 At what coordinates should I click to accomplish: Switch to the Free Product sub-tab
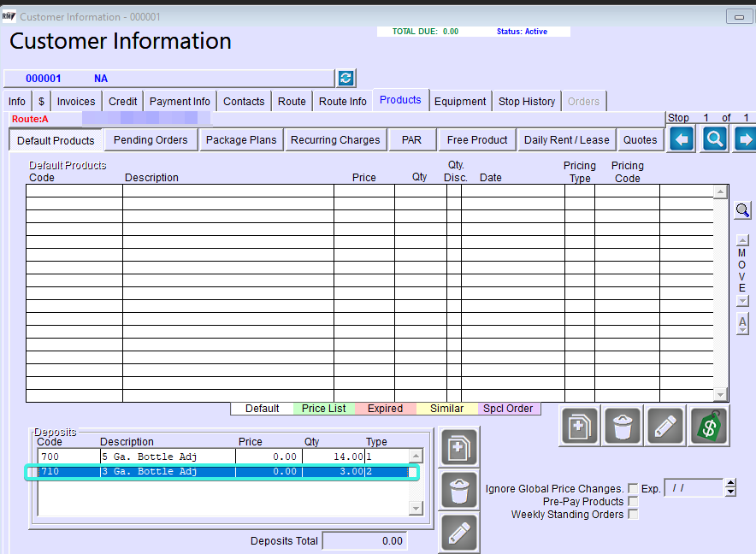(x=477, y=140)
